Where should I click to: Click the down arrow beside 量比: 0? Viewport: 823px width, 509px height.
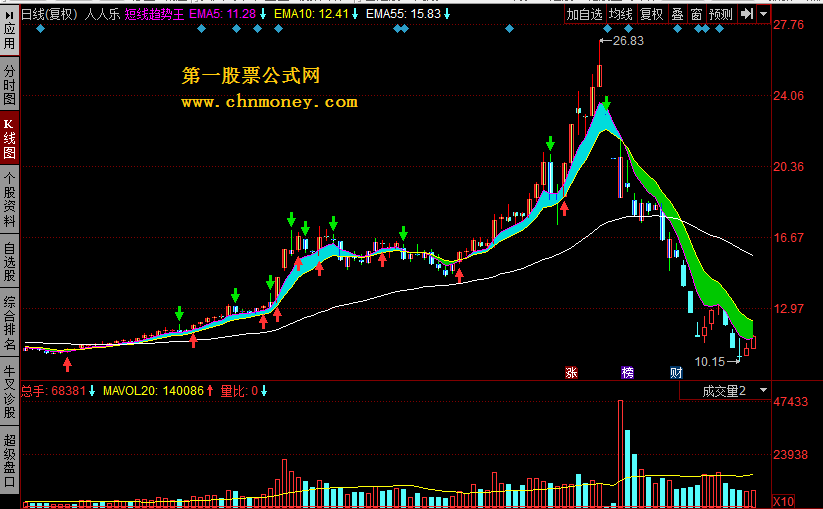(264, 391)
